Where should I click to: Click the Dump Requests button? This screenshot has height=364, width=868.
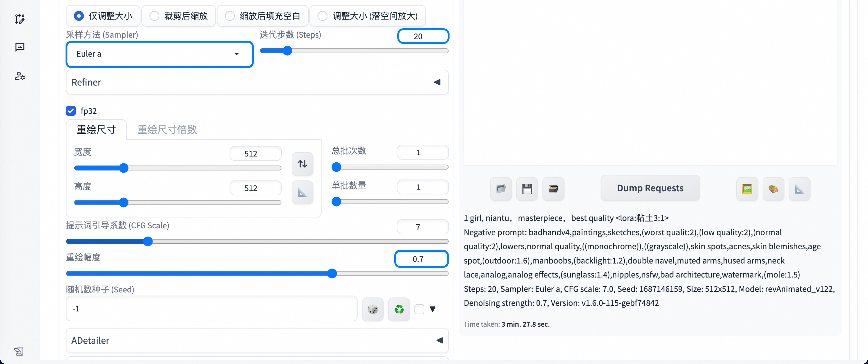[650, 188]
